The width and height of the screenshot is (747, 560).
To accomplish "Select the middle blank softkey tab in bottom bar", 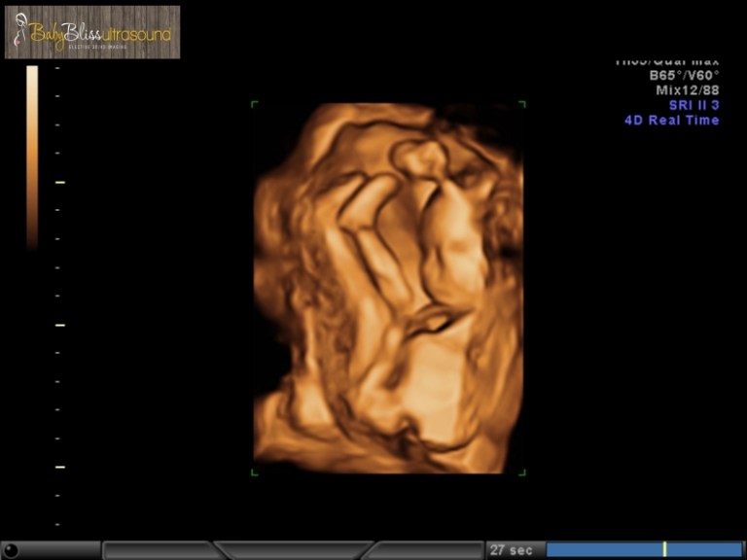I will (x=292, y=550).
